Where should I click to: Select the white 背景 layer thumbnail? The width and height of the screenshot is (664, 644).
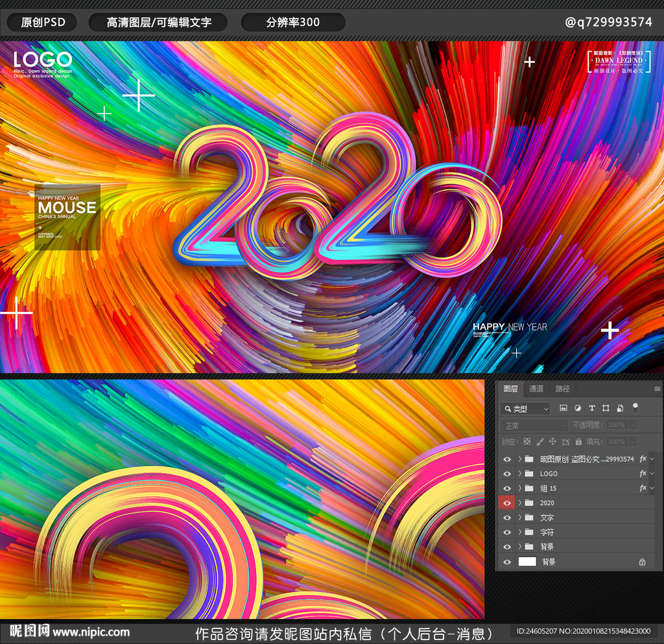tap(527, 562)
